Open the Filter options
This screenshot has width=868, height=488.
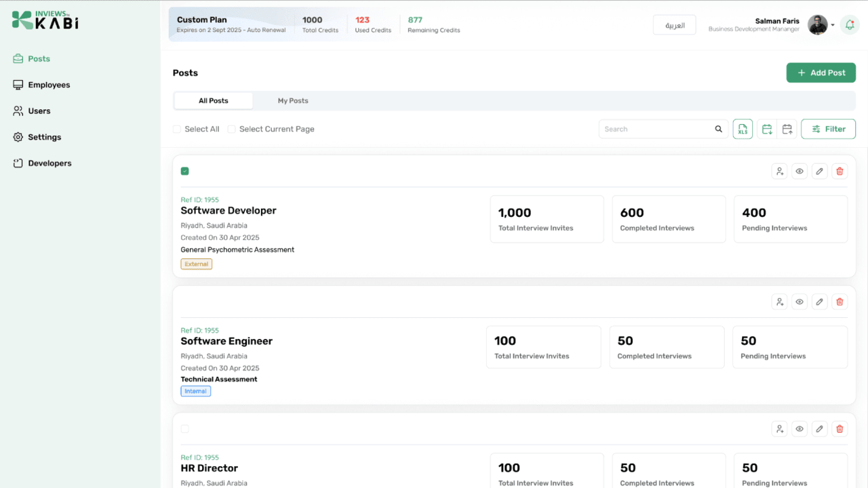(x=828, y=129)
